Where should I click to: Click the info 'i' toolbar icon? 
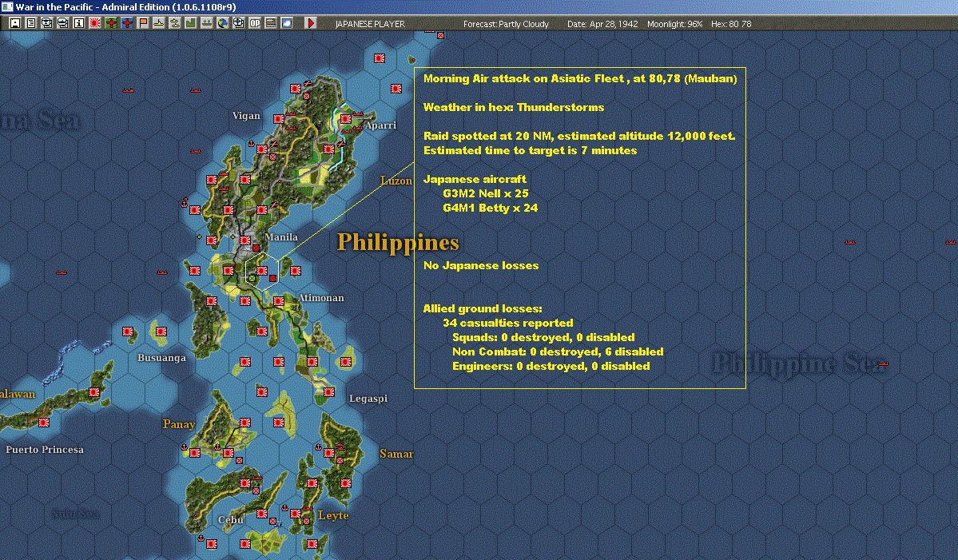click(x=79, y=23)
